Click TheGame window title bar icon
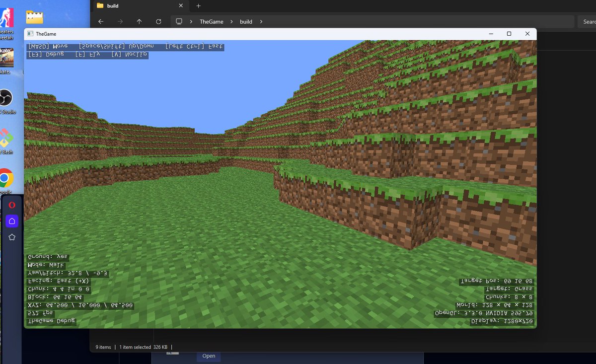 (30, 34)
